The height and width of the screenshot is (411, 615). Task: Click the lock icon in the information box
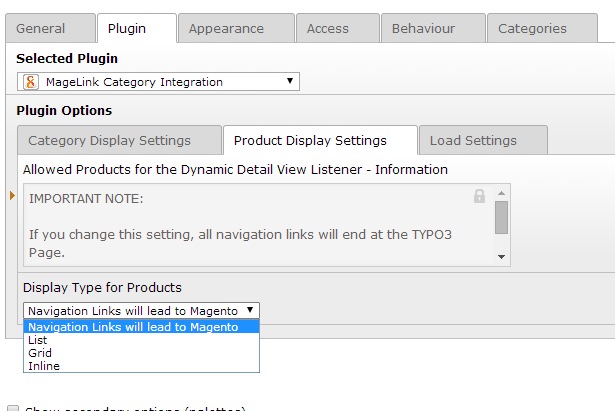[479, 196]
